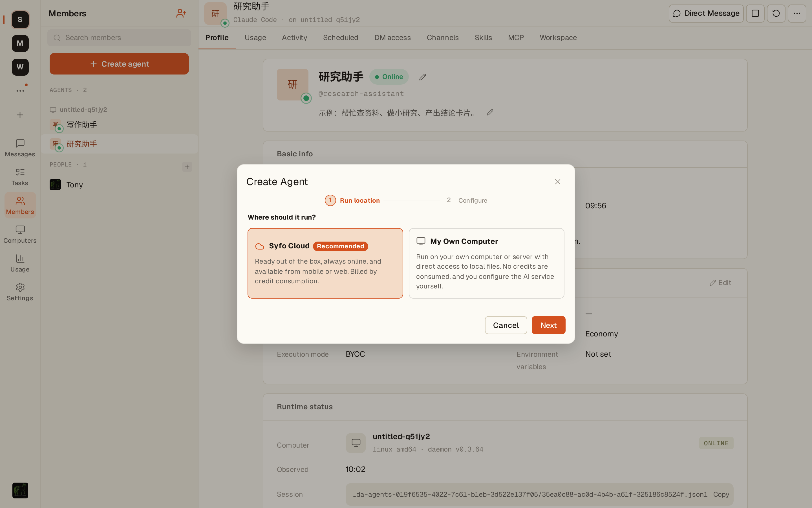The image size is (812, 508).
Task: Switch to the M workspace
Action: click(20, 43)
